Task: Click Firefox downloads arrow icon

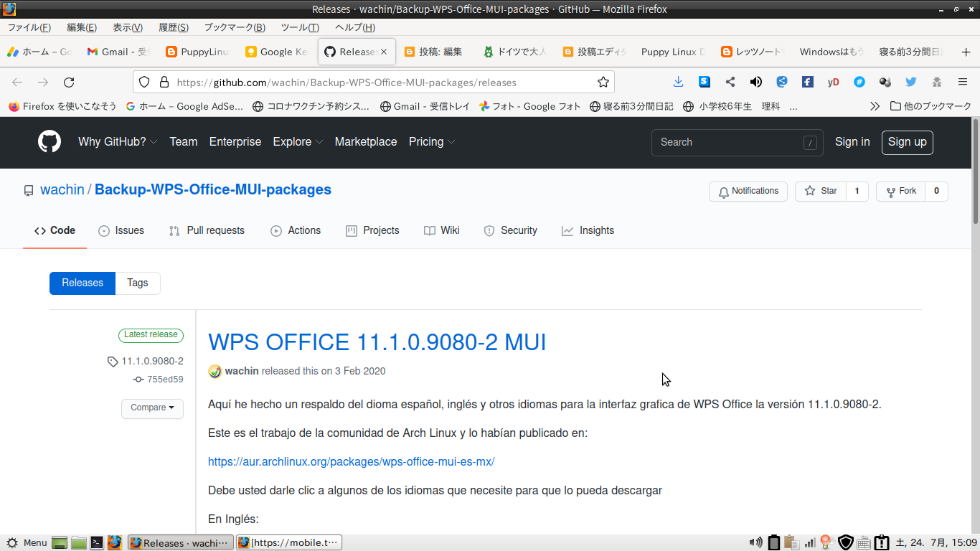Action: pos(679,82)
